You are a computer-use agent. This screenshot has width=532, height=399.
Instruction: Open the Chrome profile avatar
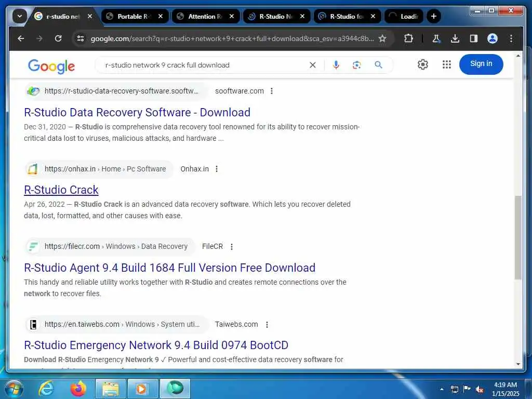pyautogui.click(x=493, y=38)
